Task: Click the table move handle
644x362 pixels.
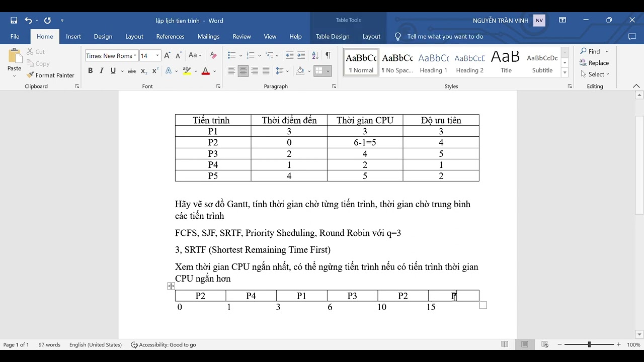Action: tap(171, 286)
